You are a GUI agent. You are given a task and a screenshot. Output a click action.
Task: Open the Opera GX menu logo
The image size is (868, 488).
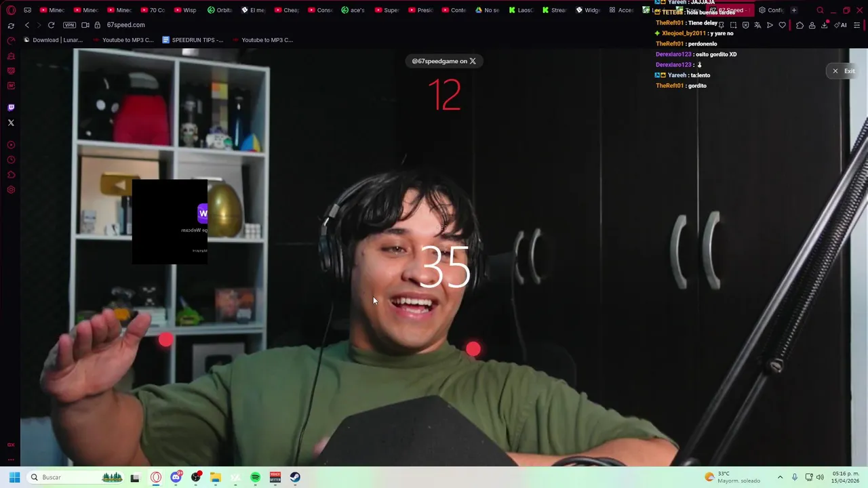11,10
